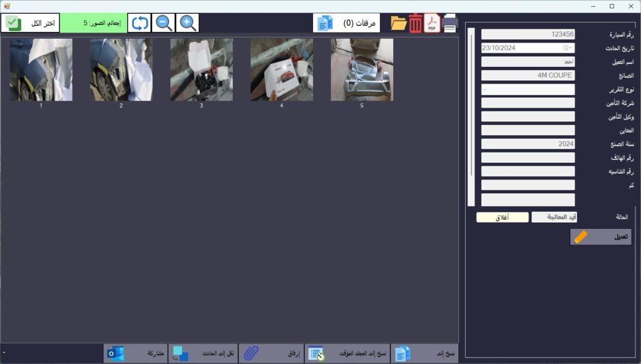641x364 pixels.
Task: Rotate images with the rotation arrows icon
Action: click(x=138, y=24)
